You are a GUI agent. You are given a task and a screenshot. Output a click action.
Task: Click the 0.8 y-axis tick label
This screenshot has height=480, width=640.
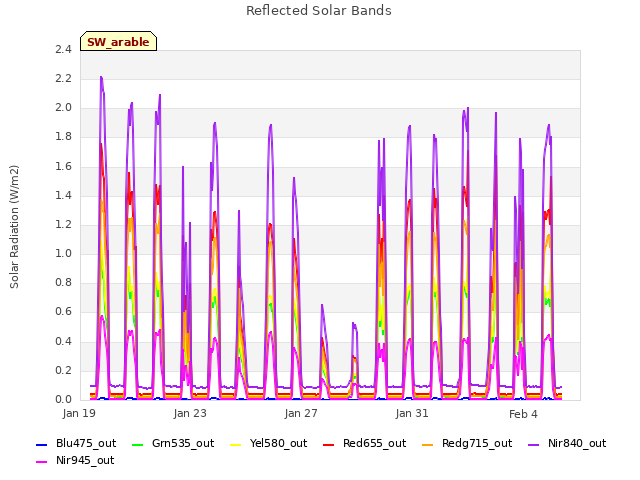click(x=63, y=282)
